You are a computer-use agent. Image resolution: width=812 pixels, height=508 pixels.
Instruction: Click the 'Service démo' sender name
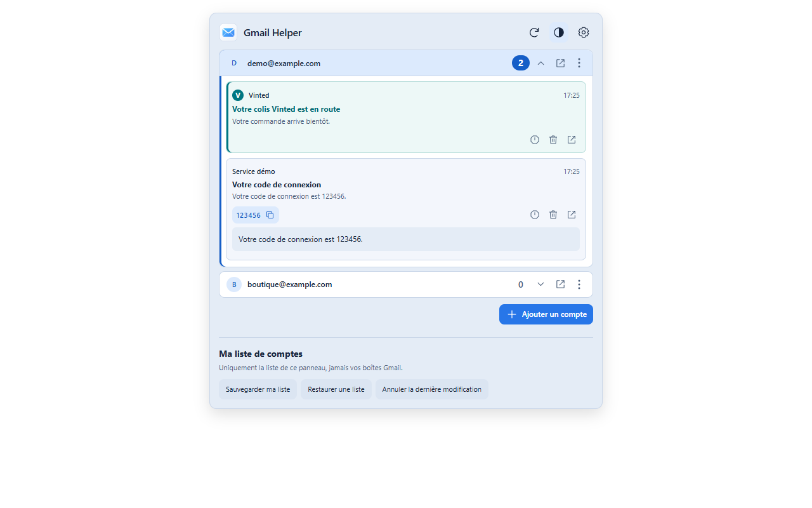coord(254,171)
